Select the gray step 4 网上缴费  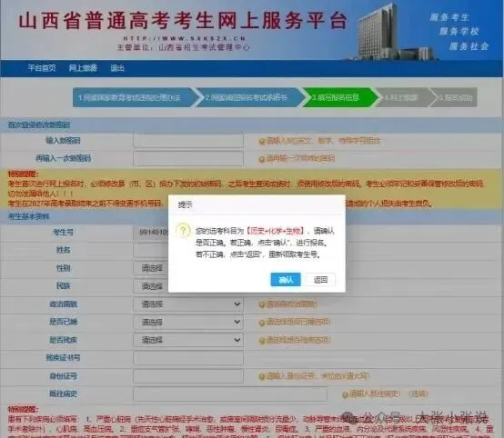(x=403, y=97)
